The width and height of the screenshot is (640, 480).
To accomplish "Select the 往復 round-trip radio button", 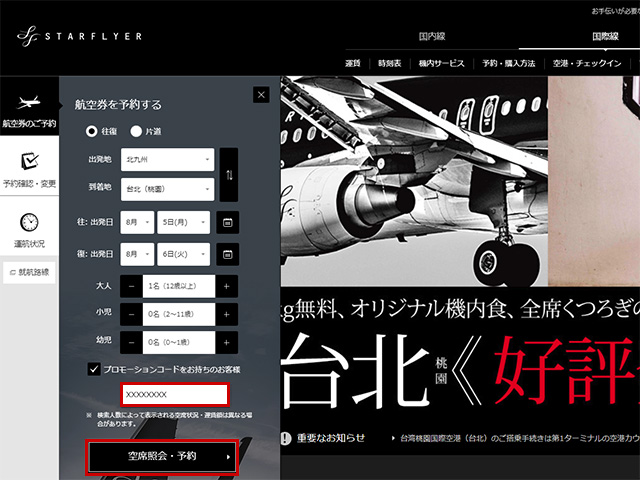I will pyautogui.click(x=93, y=131).
